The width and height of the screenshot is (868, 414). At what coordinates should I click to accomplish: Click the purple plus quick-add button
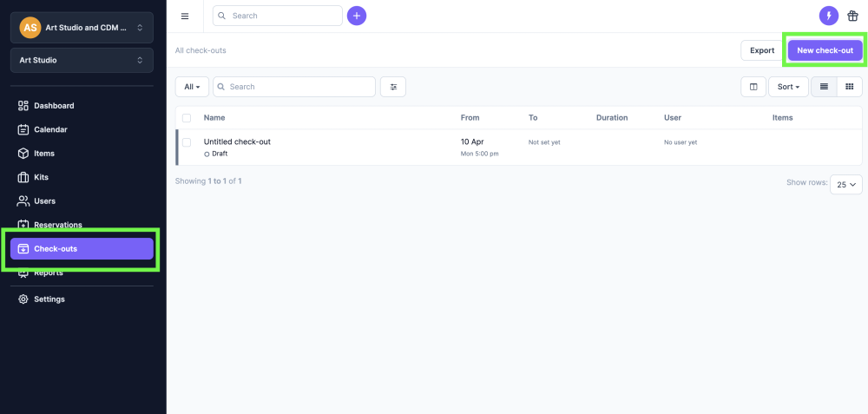[357, 16]
